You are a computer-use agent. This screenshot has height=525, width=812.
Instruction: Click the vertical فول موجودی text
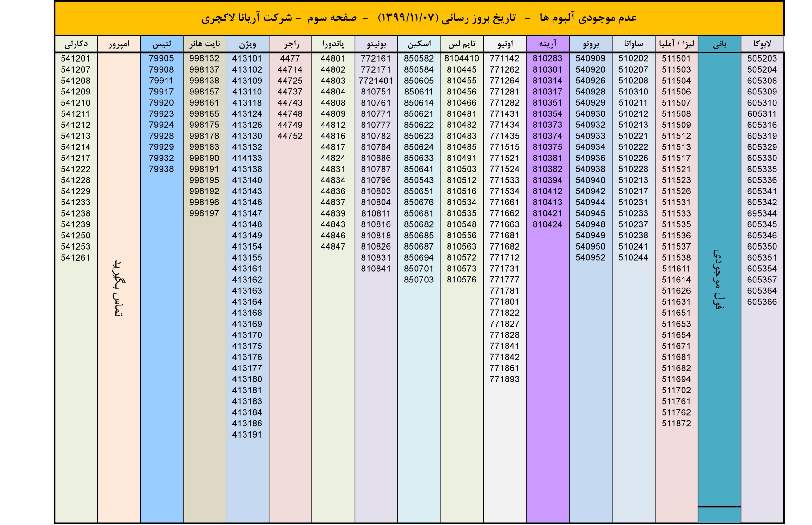(718, 279)
